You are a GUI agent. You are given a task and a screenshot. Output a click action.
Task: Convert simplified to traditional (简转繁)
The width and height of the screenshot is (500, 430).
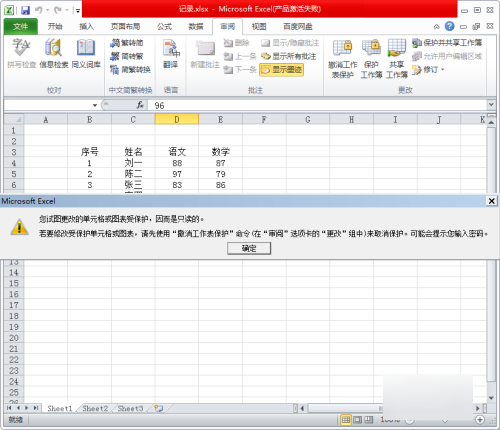pos(127,56)
